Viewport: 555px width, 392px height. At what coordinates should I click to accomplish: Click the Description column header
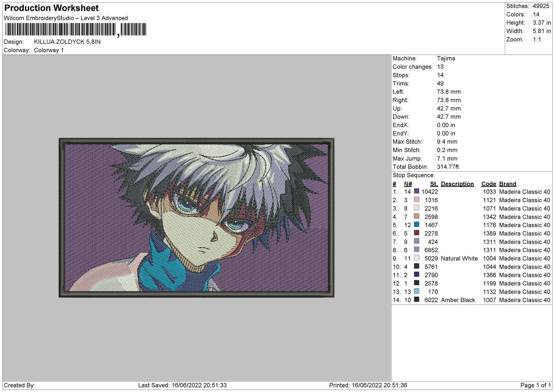[x=457, y=184]
